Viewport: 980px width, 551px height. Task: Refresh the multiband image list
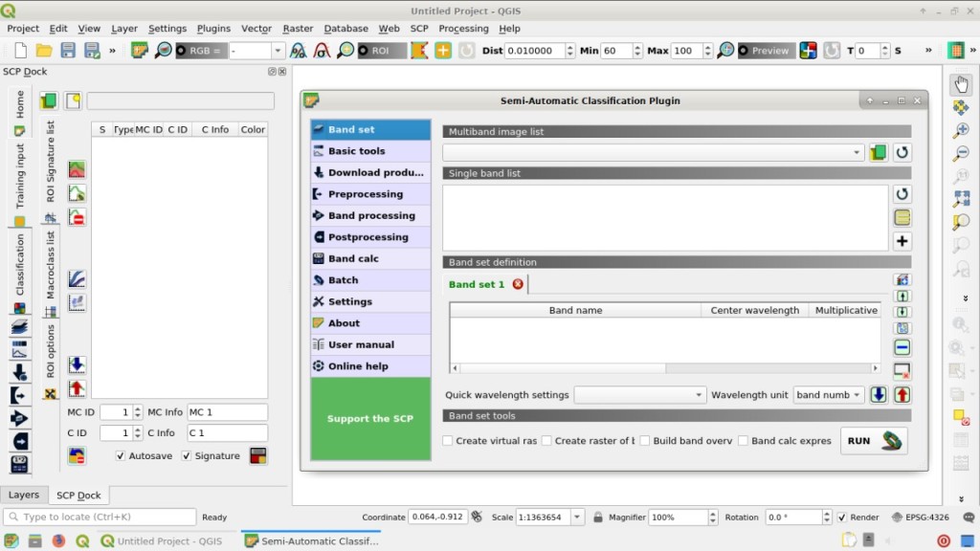coord(902,152)
